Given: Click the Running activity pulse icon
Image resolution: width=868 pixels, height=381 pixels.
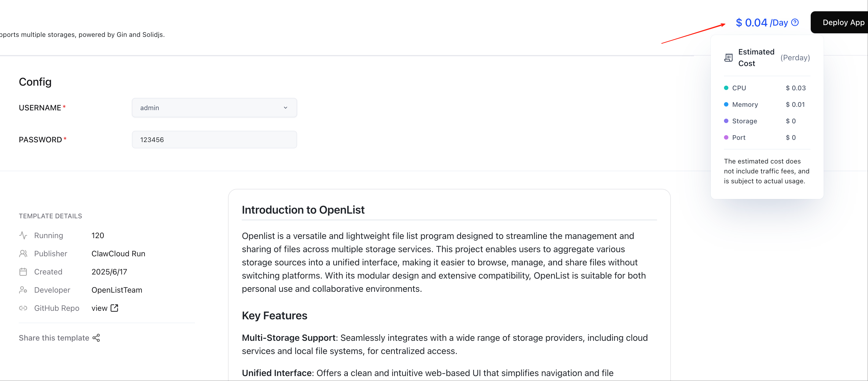Looking at the screenshot, I should (x=23, y=235).
